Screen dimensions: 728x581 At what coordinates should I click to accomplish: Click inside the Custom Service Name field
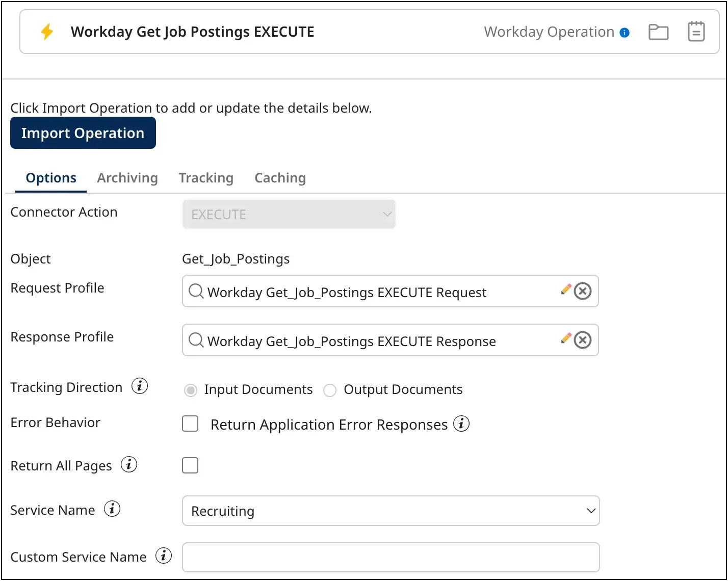click(391, 557)
